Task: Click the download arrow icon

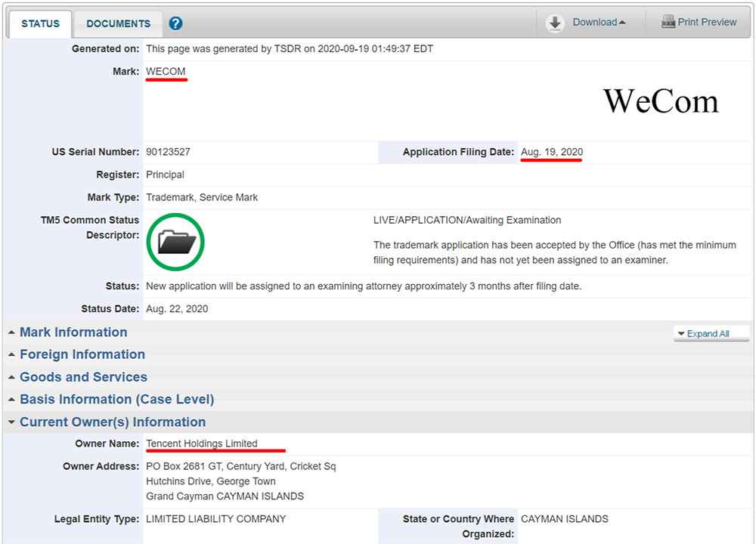Action: 555,23
